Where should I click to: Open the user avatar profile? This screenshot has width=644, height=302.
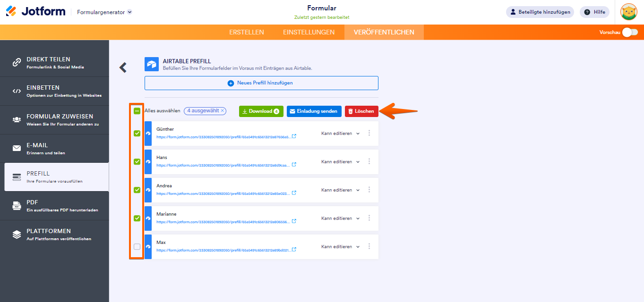click(628, 12)
